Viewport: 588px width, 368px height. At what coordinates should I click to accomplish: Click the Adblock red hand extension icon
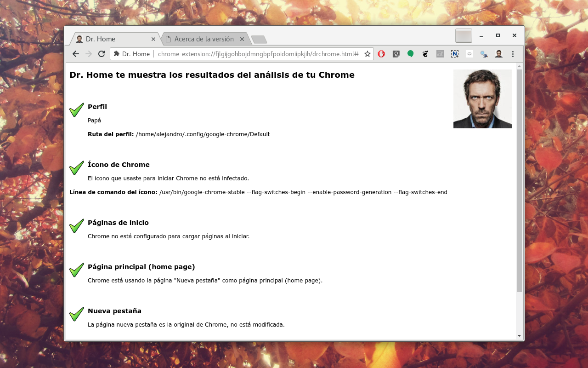(x=381, y=54)
